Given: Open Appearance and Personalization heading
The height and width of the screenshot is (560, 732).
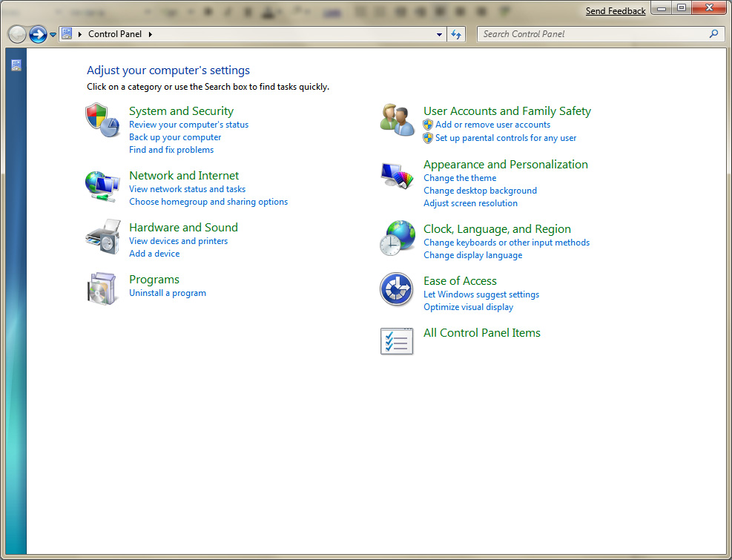Looking at the screenshot, I should click(x=506, y=165).
